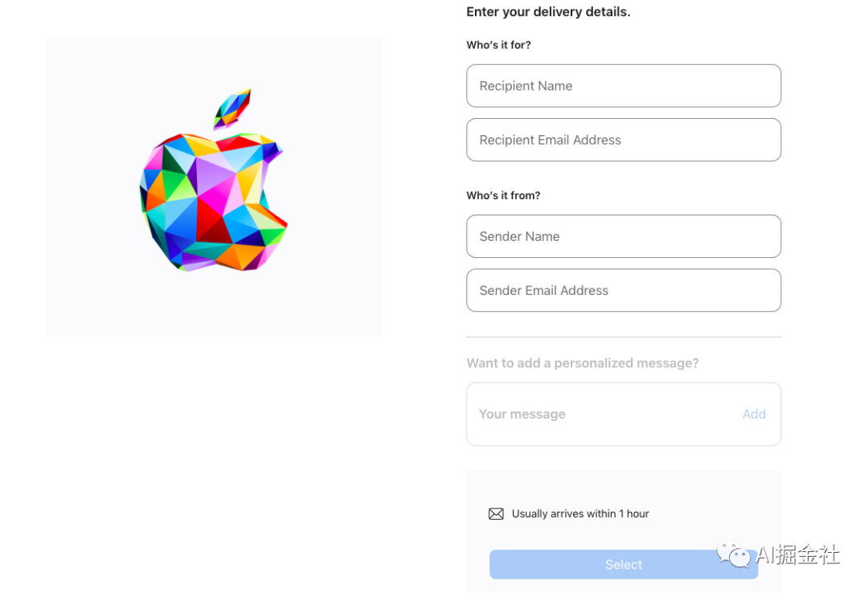
Task: Click the WeChat watermark logo
Action: point(734,554)
